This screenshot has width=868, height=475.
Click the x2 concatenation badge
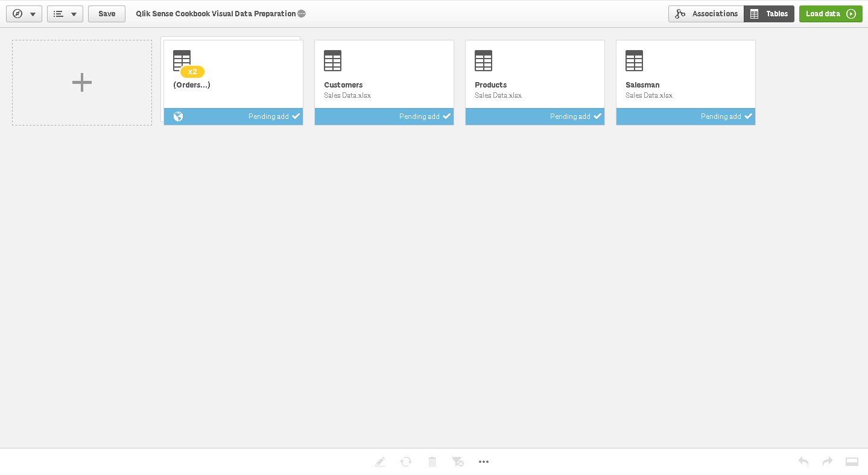pos(192,72)
